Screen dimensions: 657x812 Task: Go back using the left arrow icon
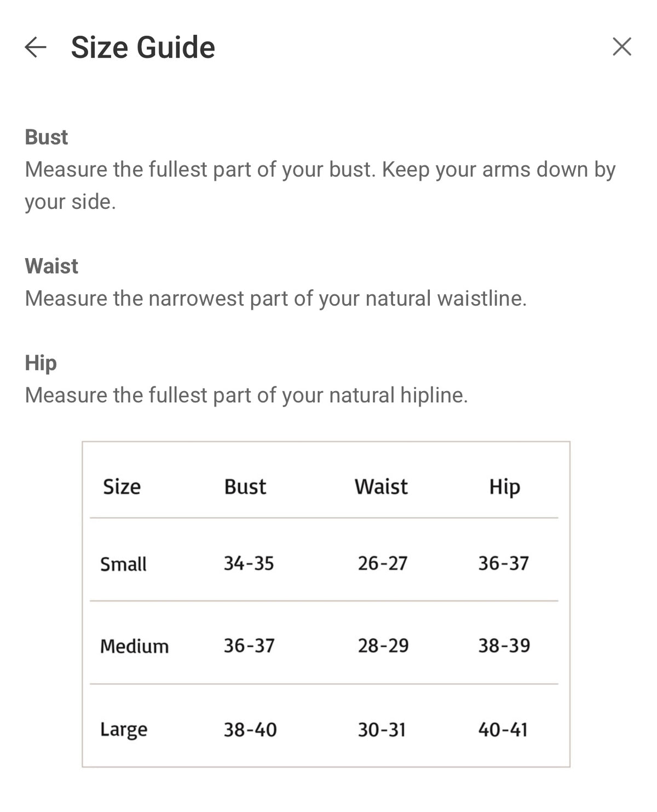[x=36, y=48]
